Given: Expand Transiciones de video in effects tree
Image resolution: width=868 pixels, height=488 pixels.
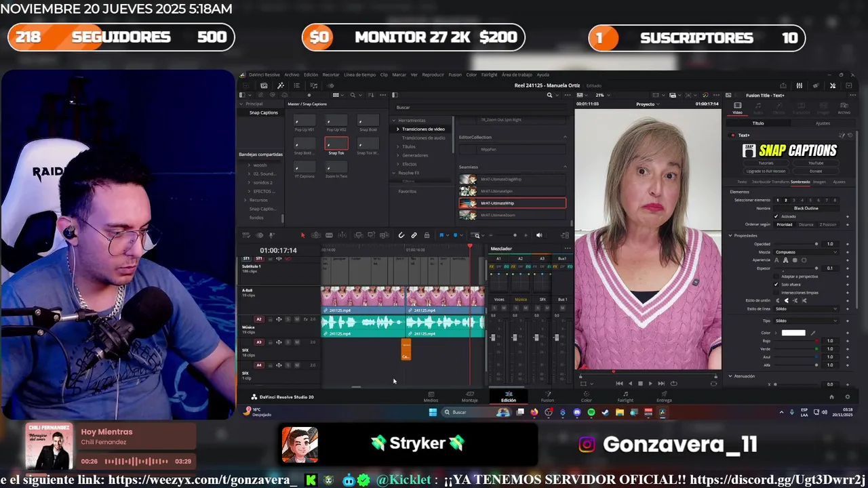Looking at the screenshot, I should 397,129.
